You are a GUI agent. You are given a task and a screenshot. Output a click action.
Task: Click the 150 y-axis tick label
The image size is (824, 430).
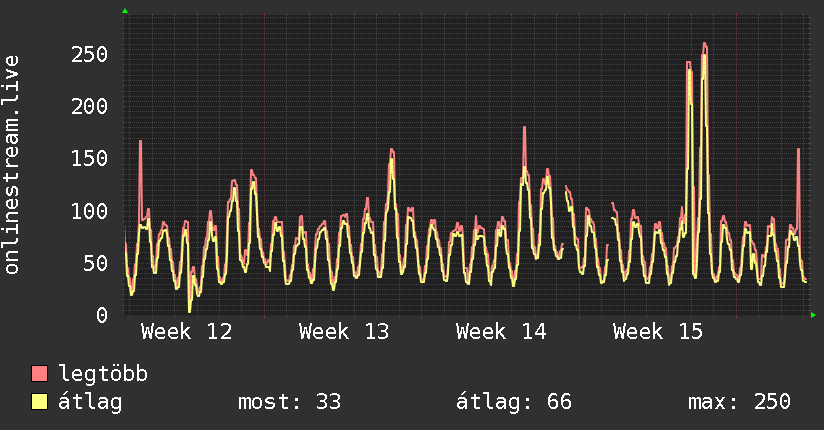click(x=89, y=159)
